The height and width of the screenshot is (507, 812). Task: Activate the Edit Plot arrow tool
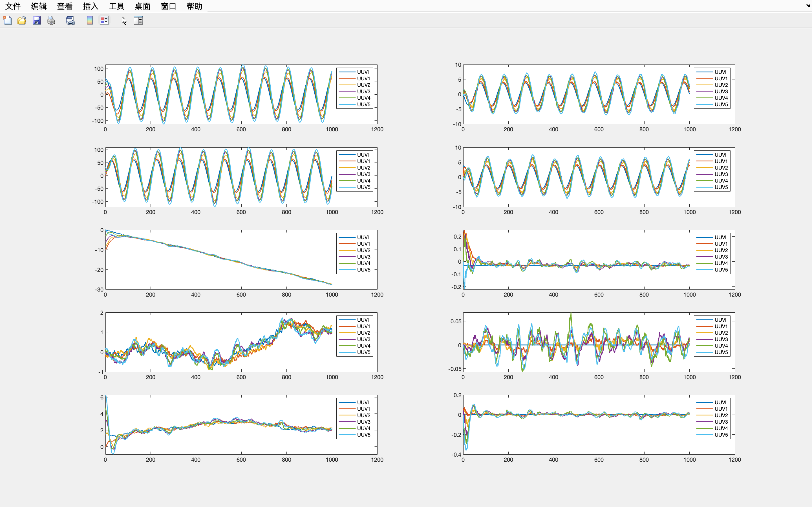point(124,21)
